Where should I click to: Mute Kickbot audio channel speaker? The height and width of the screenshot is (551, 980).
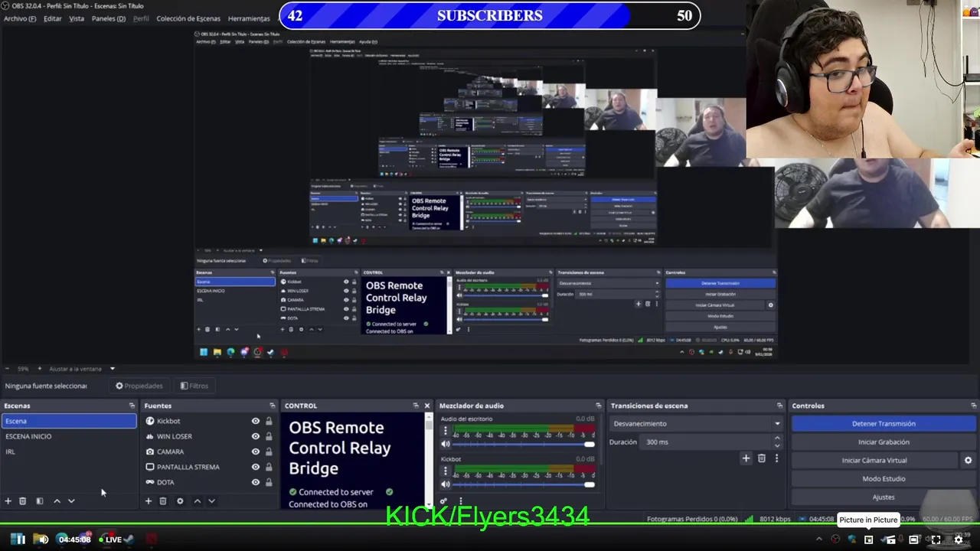pos(446,484)
